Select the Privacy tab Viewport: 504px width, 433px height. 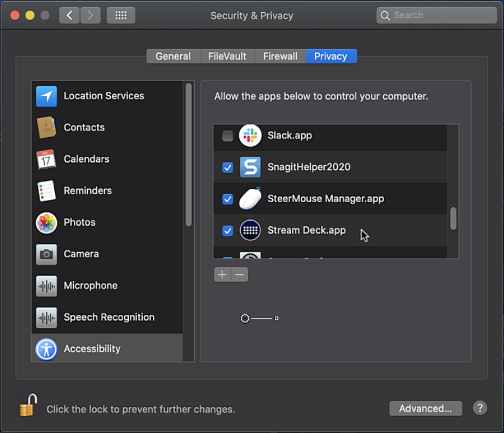pyautogui.click(x=331, y=56)
